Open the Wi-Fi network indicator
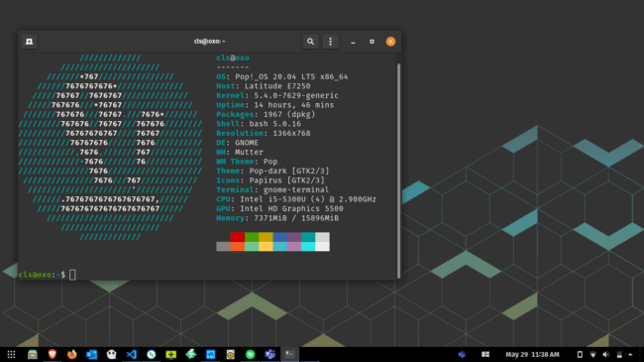This screenshot has height=362, width=644. (x=592, y=354)
